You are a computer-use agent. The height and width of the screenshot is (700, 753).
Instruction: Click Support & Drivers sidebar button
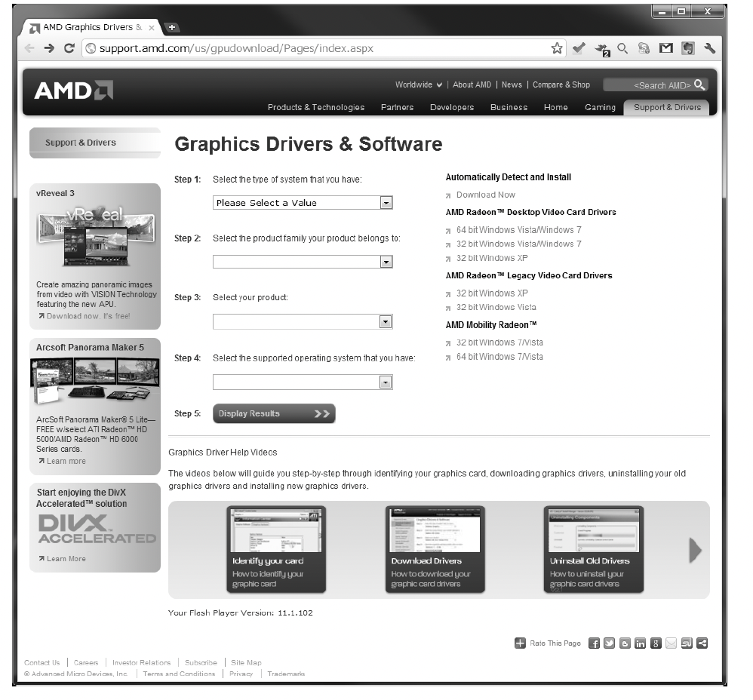click(x=94, y=143)
